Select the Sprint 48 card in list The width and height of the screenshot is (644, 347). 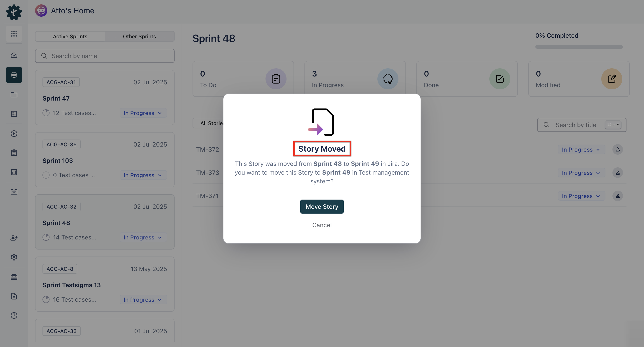tap(104, 222)
